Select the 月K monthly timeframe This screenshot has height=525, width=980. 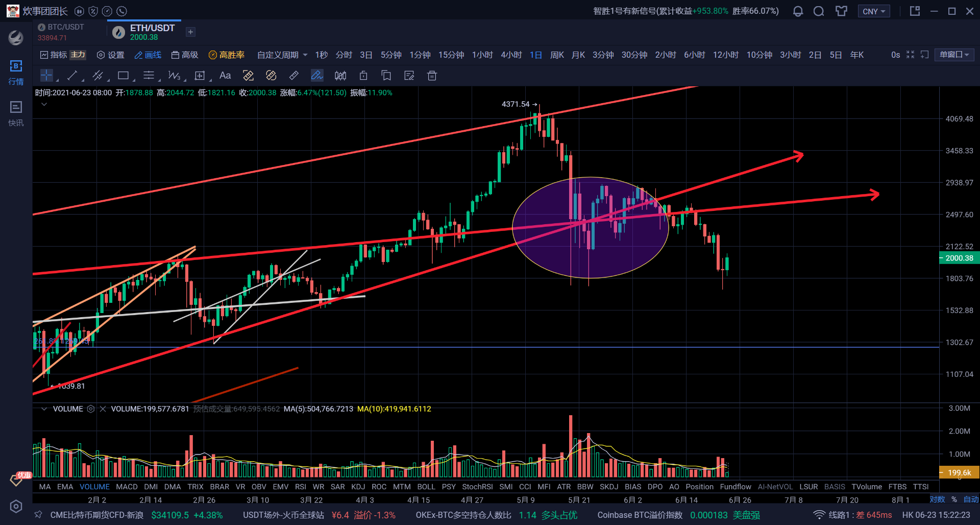click(578, 55)
